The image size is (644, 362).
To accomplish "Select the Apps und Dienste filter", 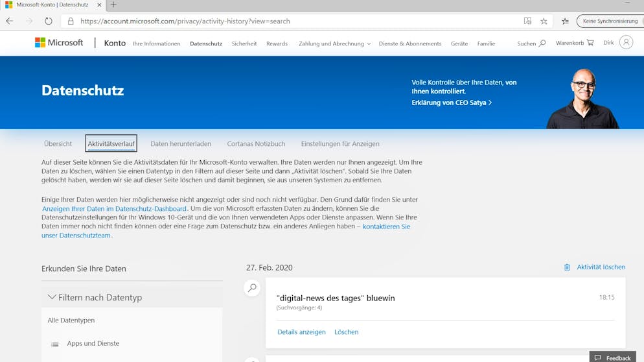I will click(93, 343).
